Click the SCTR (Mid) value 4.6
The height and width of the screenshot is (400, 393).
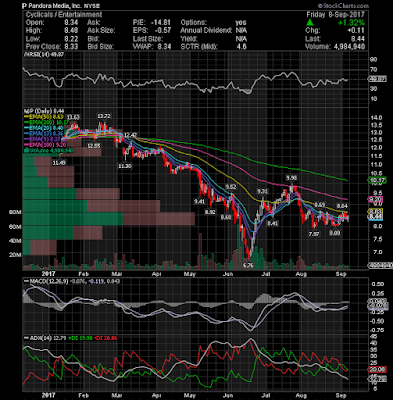coord(242,47)
